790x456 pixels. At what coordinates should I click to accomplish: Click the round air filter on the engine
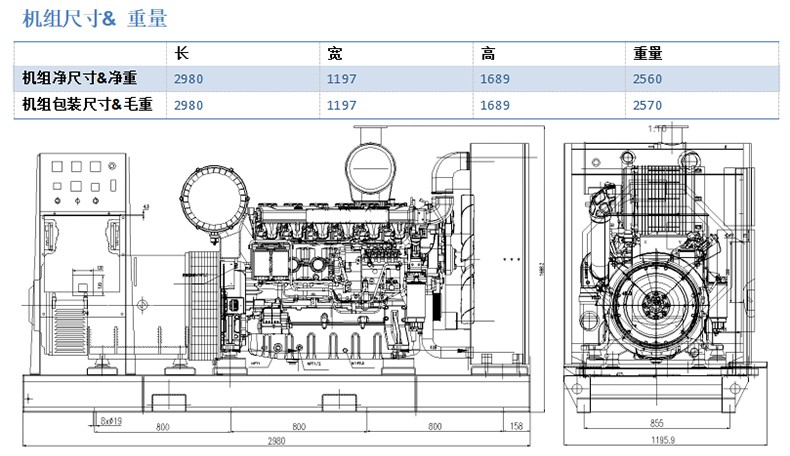[x=209, y=196]
